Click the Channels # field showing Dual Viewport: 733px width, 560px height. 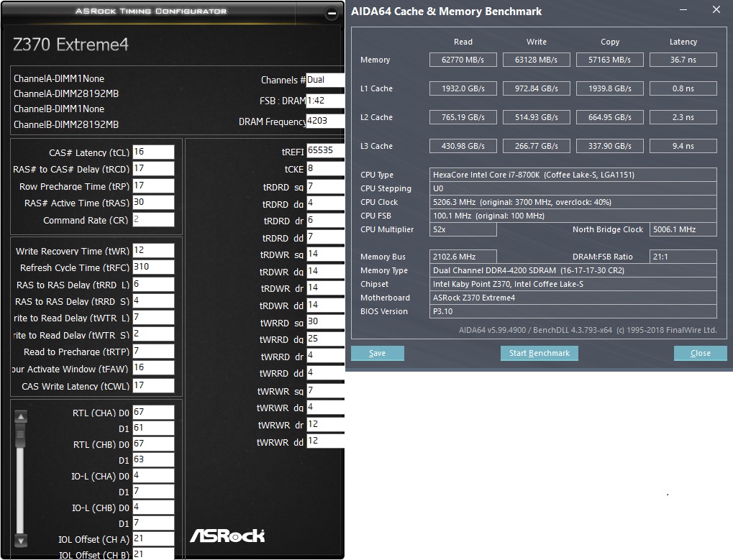click(325, 80)
